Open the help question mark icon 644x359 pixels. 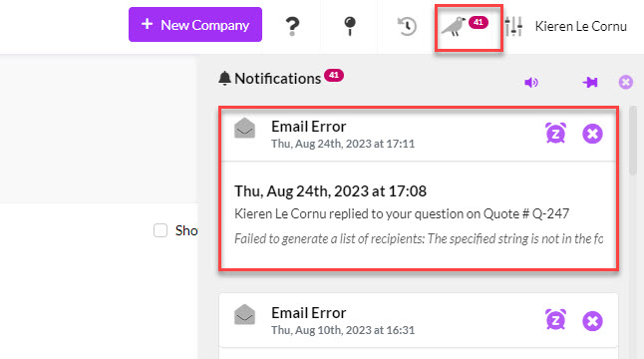pos(292,26)
